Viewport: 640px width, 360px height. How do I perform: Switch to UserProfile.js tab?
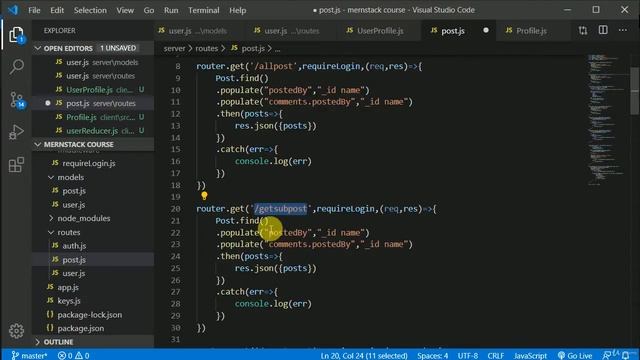[x=380, y=31]
